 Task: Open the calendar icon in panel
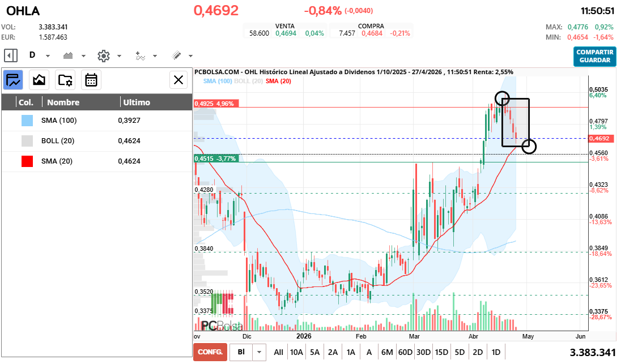pyautogui.click(x=91, y=80)
